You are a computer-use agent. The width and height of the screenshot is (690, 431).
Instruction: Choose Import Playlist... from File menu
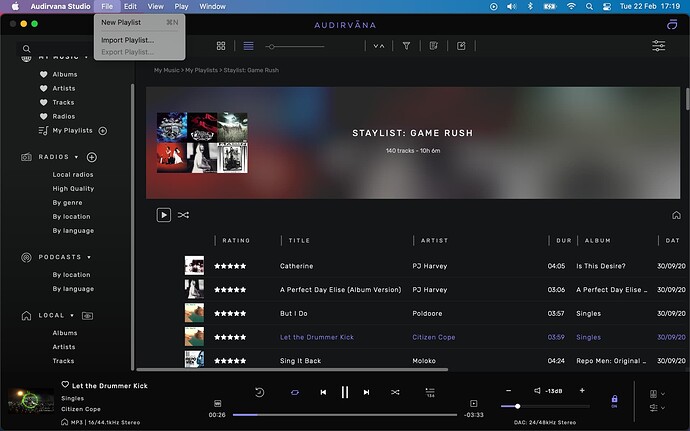[139, 40]
